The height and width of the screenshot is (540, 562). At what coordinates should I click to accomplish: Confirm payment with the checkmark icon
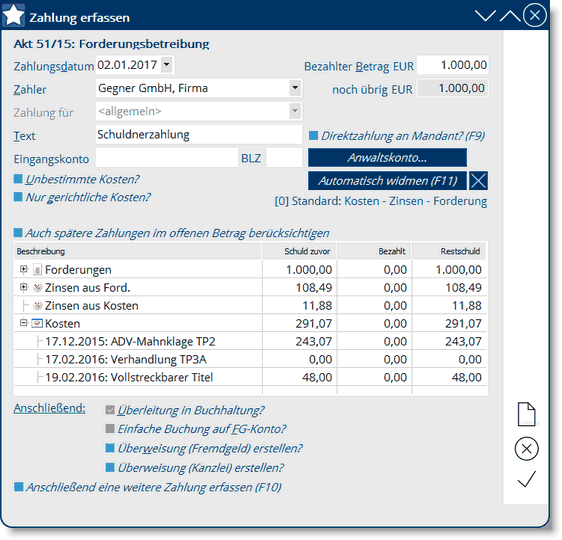pos(527,479)
